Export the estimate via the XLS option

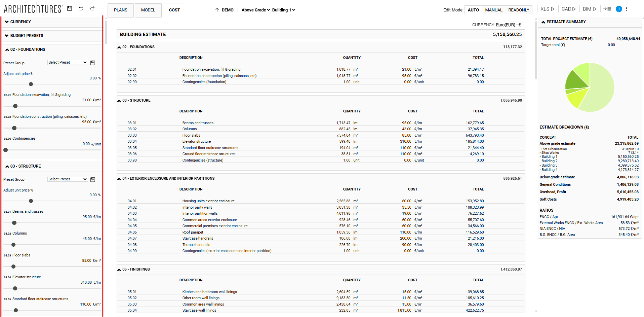pyautogui.click(x=547, y=9)
